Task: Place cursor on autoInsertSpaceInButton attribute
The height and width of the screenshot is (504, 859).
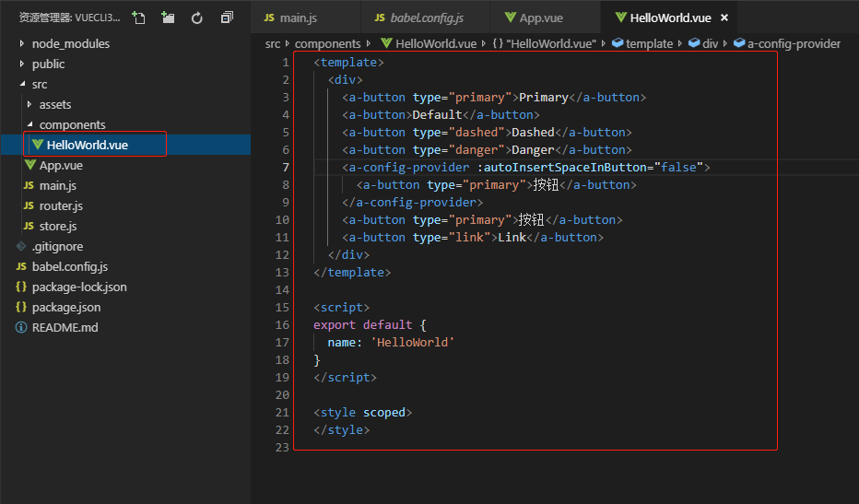Action: point(564,167)
